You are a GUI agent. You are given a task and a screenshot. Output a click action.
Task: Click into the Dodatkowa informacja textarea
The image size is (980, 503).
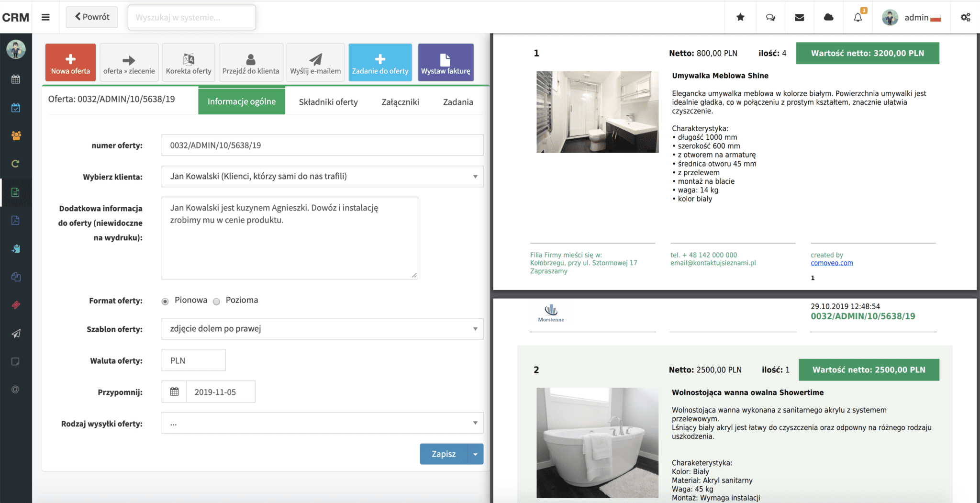coord(290,238)
